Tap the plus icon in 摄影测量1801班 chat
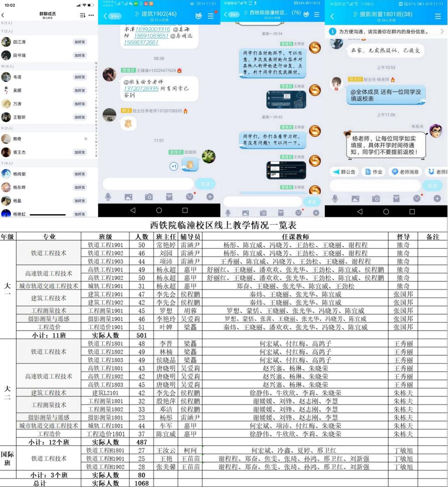Screen dimensions: 448x487 point(437,198)
